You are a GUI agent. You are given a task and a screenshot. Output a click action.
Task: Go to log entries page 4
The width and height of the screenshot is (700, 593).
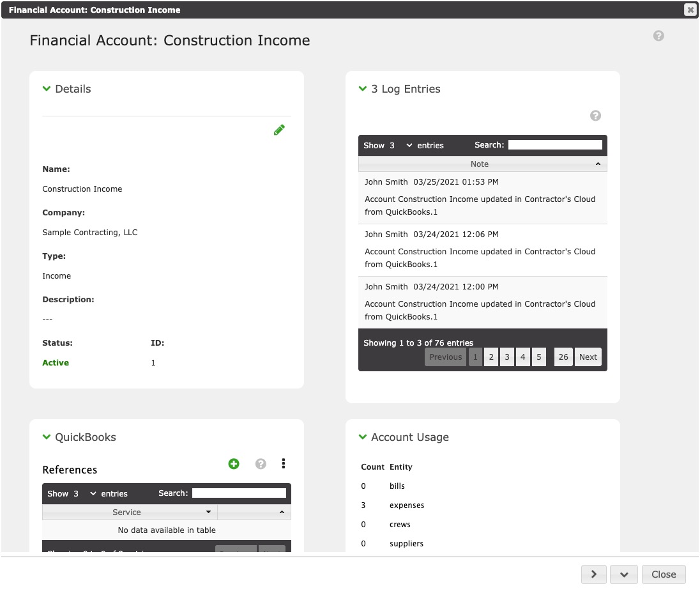[523, 357]
